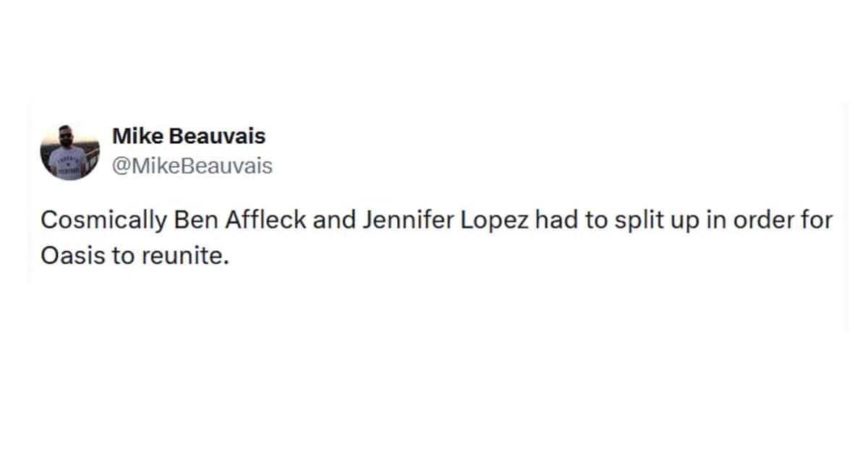Click Mike Beauvais's profile avatar

[x=69, y=153]
